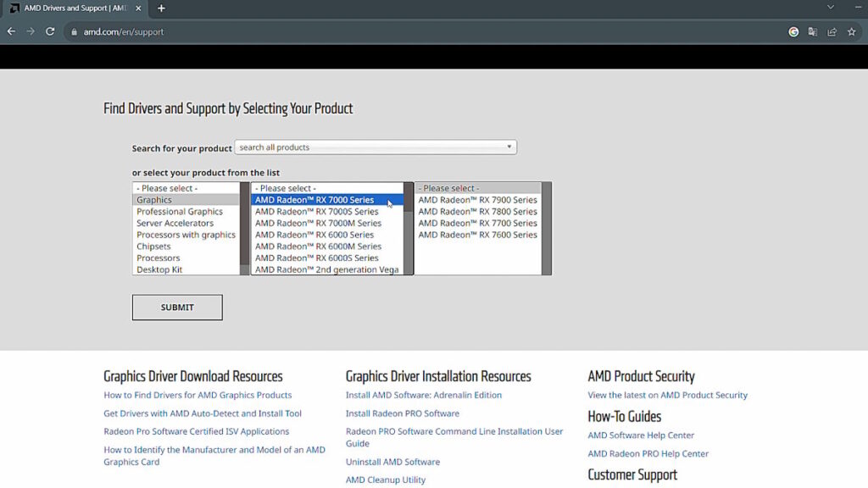This screenshot has height=488, width=868.
Task: Select Professional Graphics in category list
Action: tap(180, 212)
